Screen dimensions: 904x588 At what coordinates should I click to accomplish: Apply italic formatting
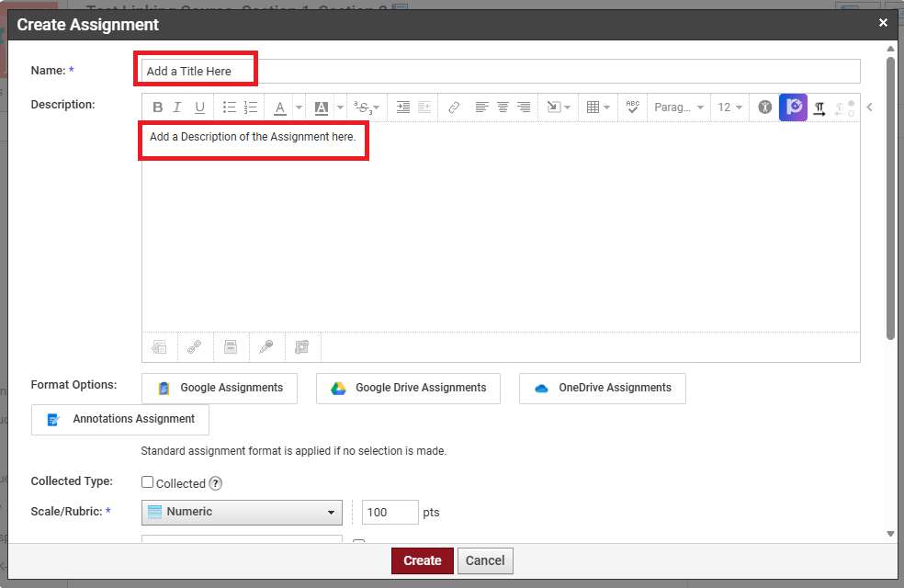coord(178,107)
